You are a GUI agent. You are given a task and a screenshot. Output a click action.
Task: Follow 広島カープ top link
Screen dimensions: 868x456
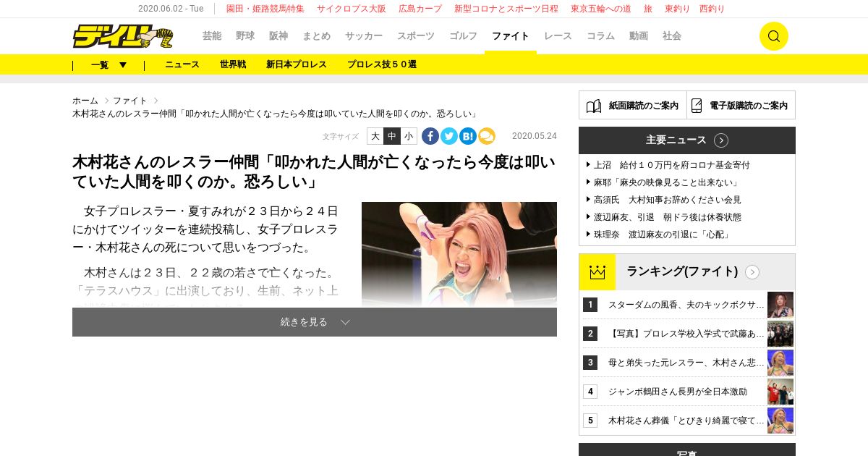click(x=420, y=9)
